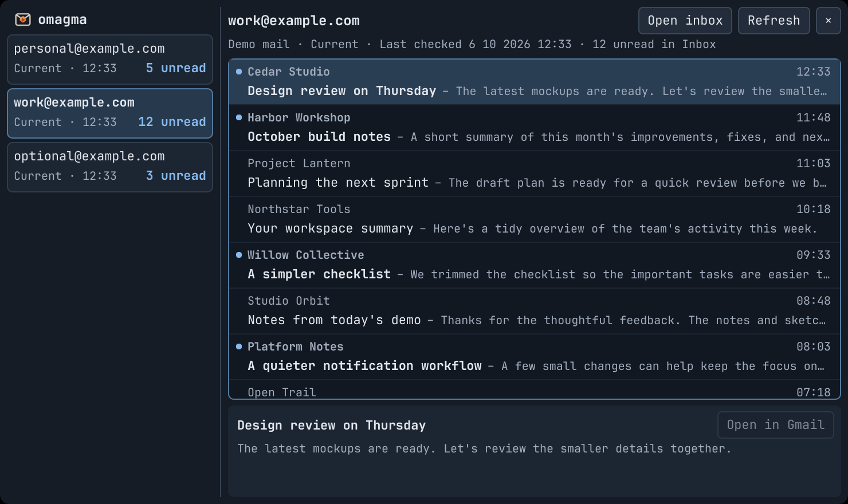Open Notes from today's demo message
848x504 pixels.
tap(535, 311)
